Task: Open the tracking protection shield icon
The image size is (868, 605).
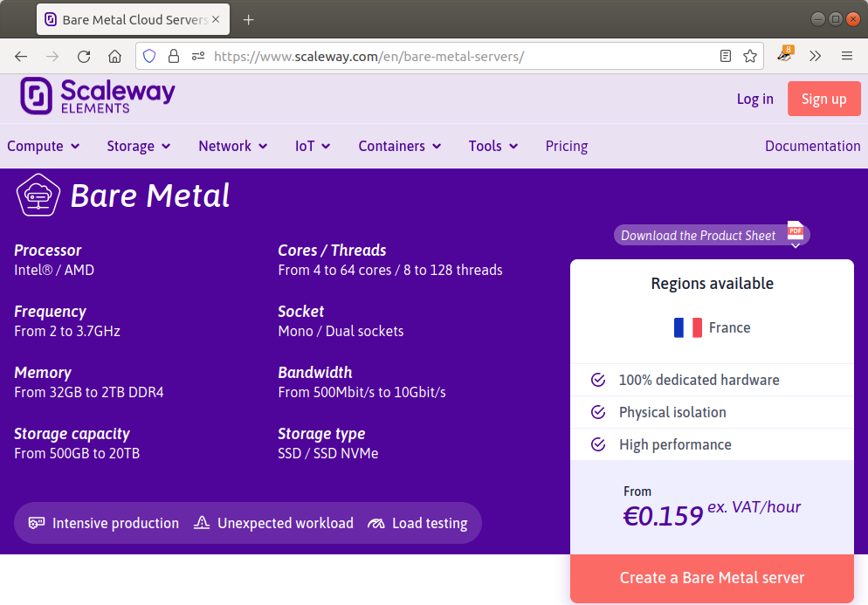Action: point(149,57)
